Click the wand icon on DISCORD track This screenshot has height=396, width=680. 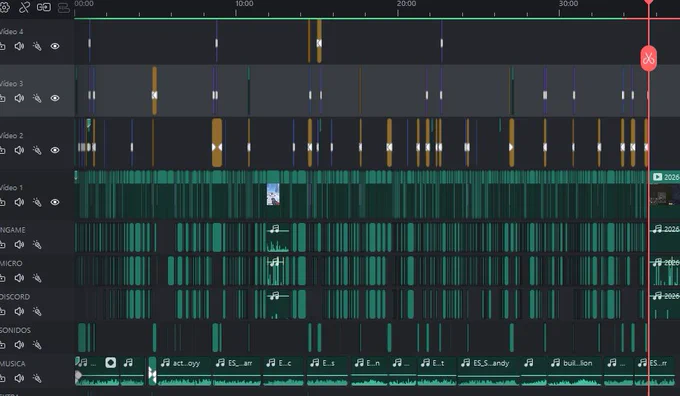[37, 311]
